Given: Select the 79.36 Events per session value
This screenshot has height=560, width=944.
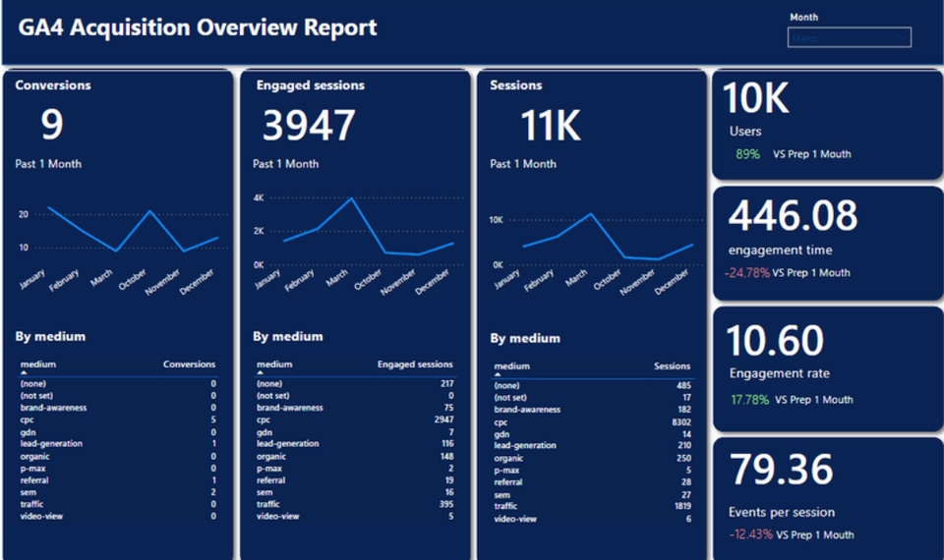Looking at the screenshot, I should point(782,470).
